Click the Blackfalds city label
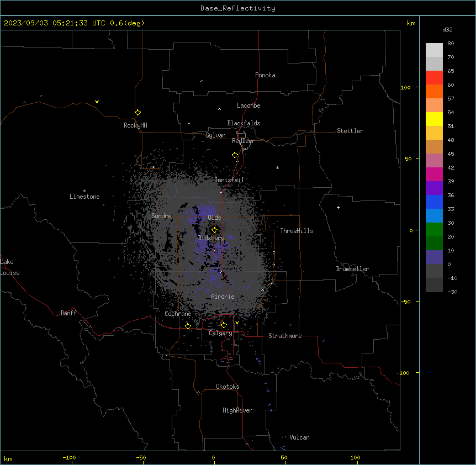Screen dimensions: 476x465 point(244,123)
